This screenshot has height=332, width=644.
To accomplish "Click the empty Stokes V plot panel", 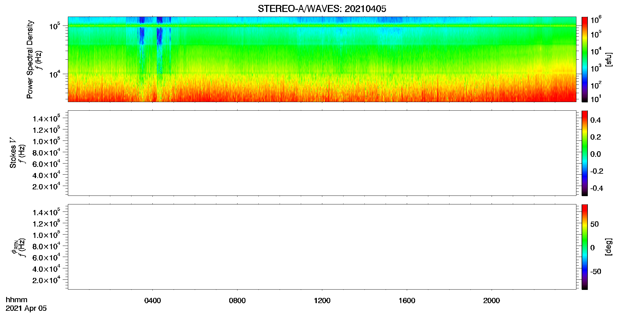I will (322, 153).
